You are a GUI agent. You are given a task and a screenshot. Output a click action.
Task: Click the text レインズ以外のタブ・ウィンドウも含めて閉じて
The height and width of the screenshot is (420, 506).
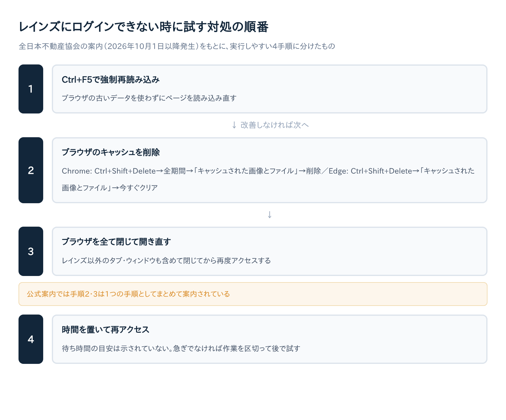pyautogui.click(x=166, y=261)
